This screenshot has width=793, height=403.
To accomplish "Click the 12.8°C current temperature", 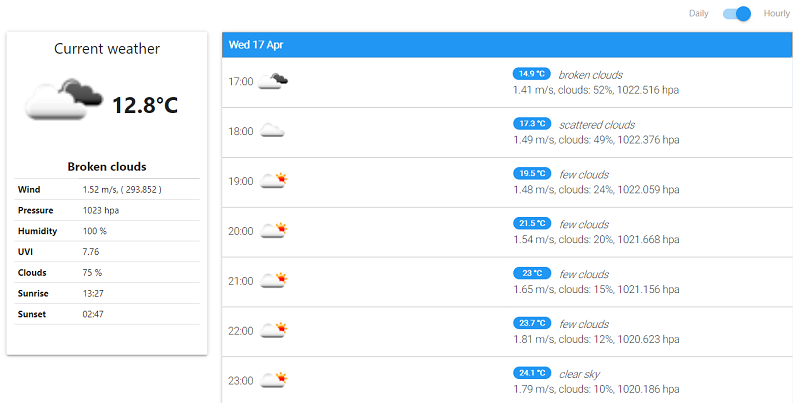I will click(145, 105).
